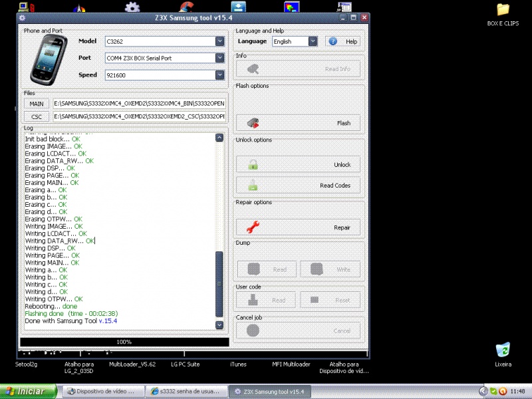The height and width of the screenshot is (399, 532).
Task: Click the Help button
Action: point(342,41)
